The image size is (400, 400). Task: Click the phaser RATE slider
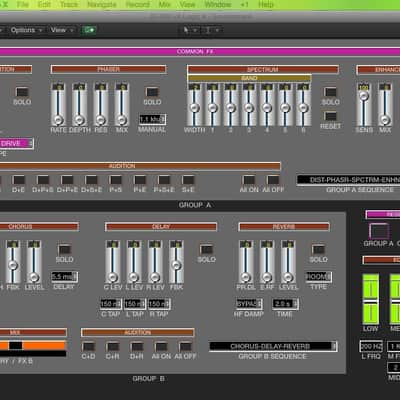[x=58, y=104]
